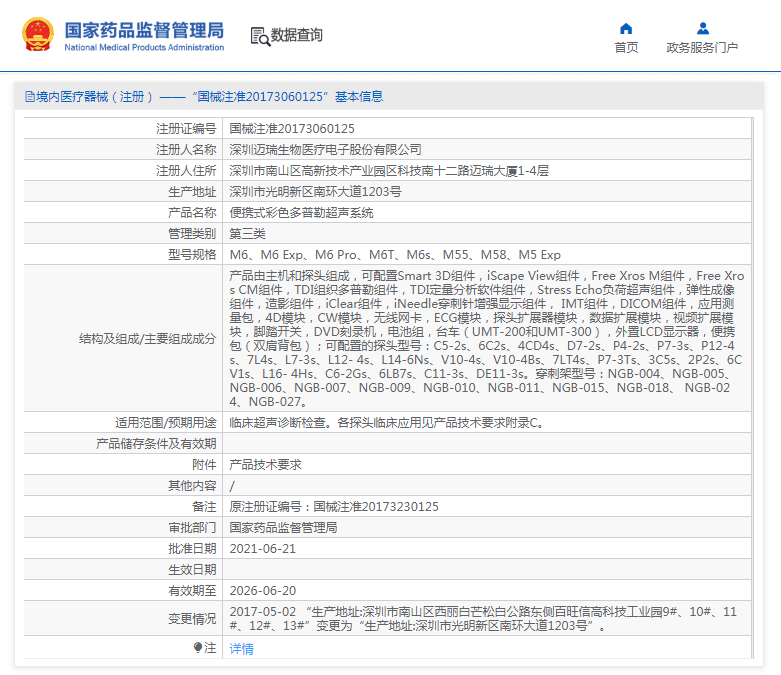Click the 首页 home icon
Screen dimensions: 781x675
coord(626,28)
